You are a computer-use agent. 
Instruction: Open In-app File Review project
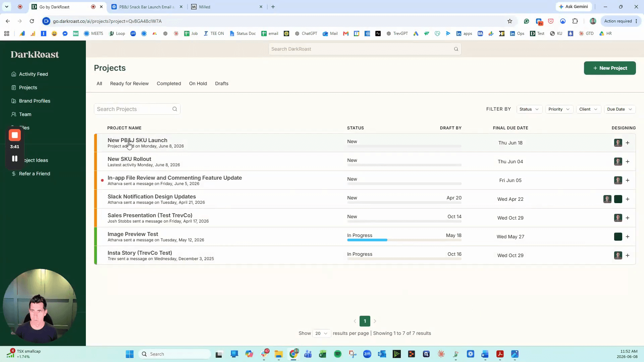(x=175, y=178)
